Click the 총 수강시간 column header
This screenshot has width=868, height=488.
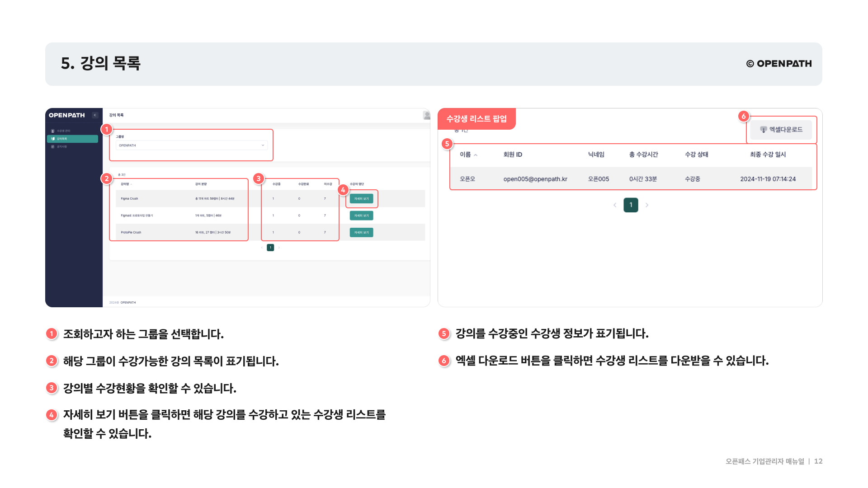tap(643, 155)
